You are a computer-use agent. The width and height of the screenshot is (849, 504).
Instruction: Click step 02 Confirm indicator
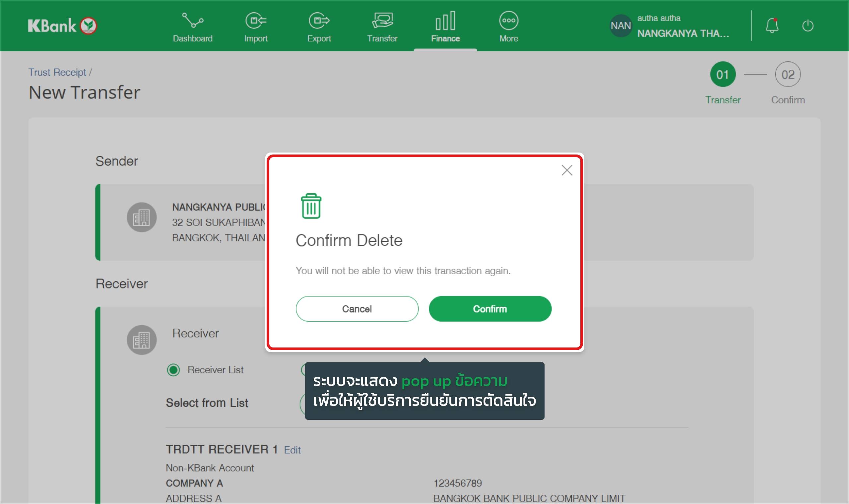pos(788,74)
